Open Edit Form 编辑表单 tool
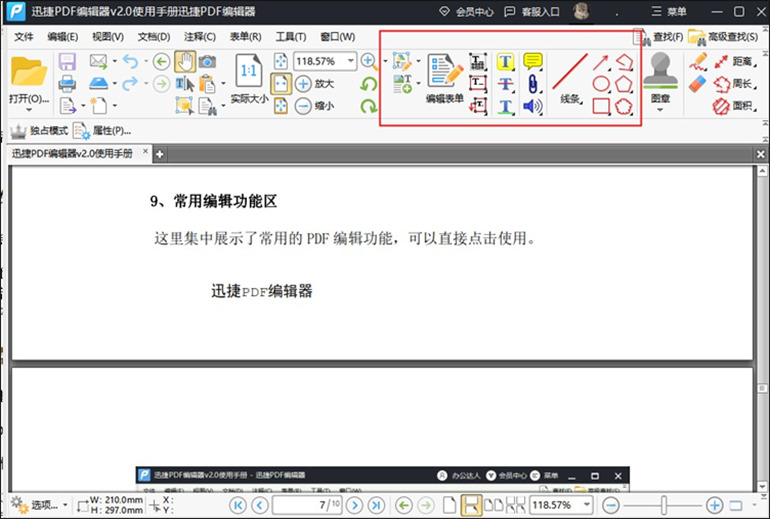This screenshot has width=770, height=519. pyautogui.click(x=444, y=79)
